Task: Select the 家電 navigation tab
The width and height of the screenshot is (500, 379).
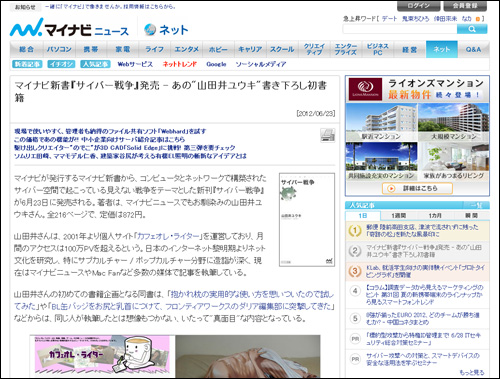Action: (x=123, y=49)
